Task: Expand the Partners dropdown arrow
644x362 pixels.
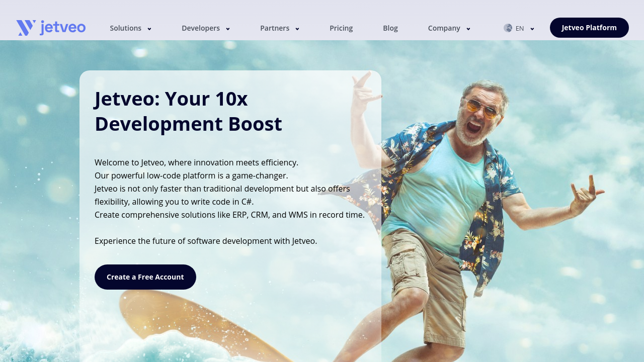Action: tap(297, 29)
